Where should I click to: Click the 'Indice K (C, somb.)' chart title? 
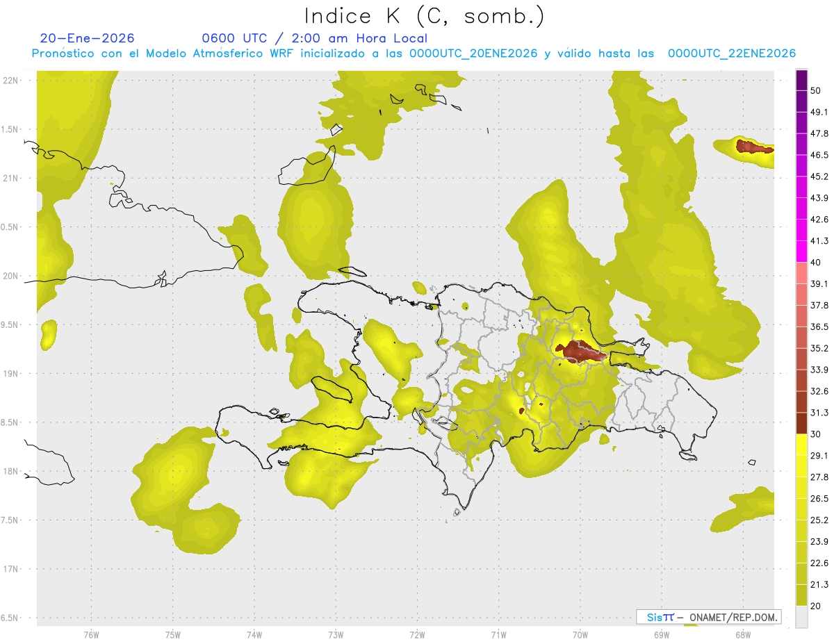coord(425,17)
